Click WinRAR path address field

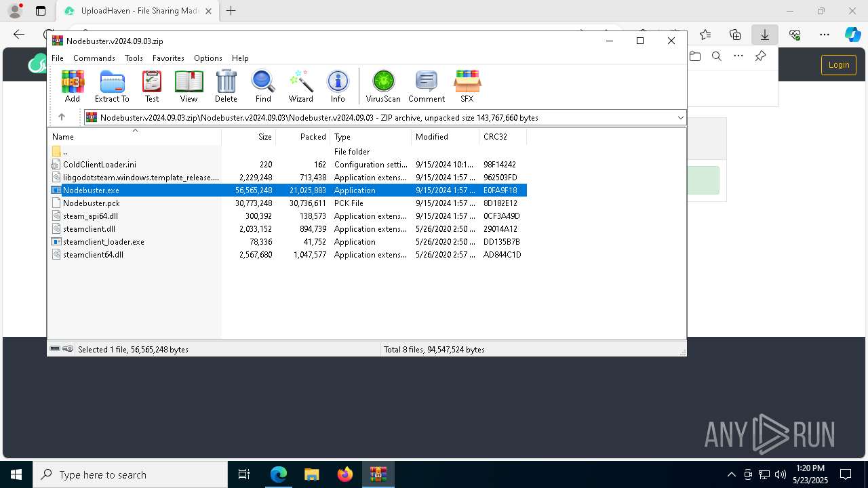[384, 118]
